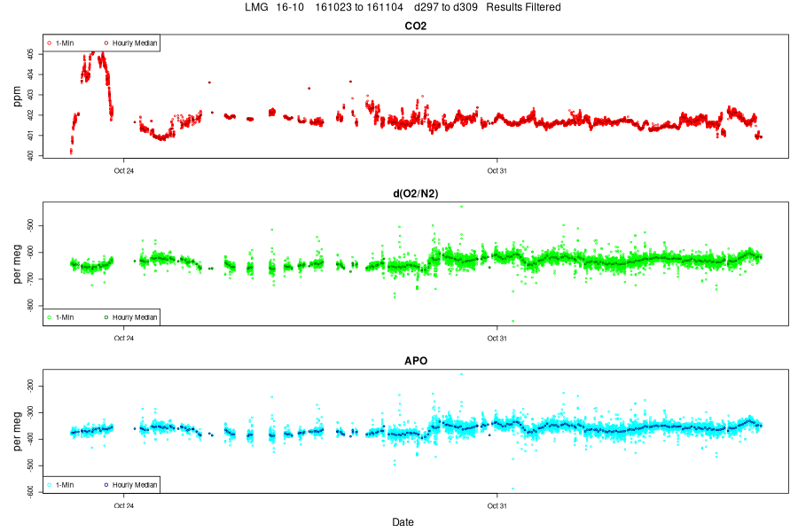This screenshot has height=532, width=798.
Task: Click the 'Hourly Median' legend entry in the CO2 plot
Action: tap(135, 43)
